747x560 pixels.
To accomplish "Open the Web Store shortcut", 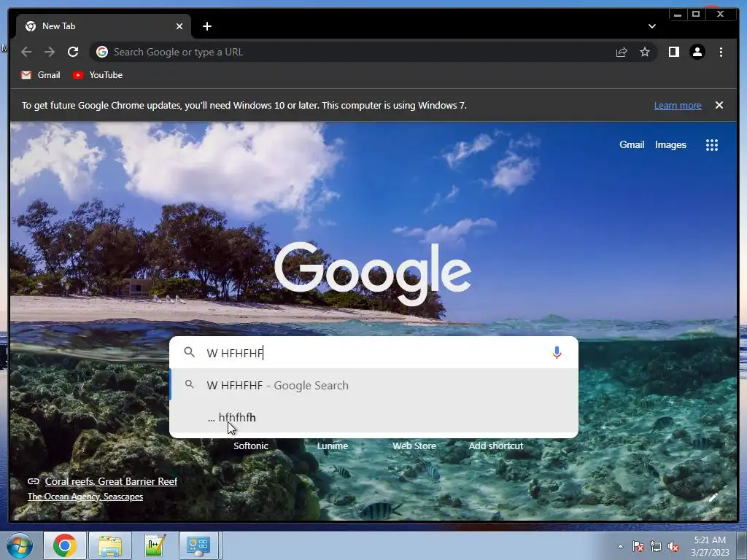I will click(414, 446).
